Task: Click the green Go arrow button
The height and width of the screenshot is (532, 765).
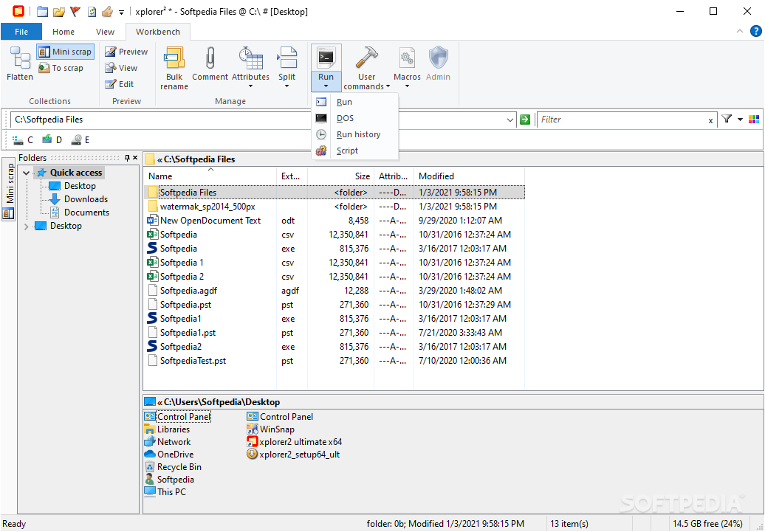Action: [525, 120]
